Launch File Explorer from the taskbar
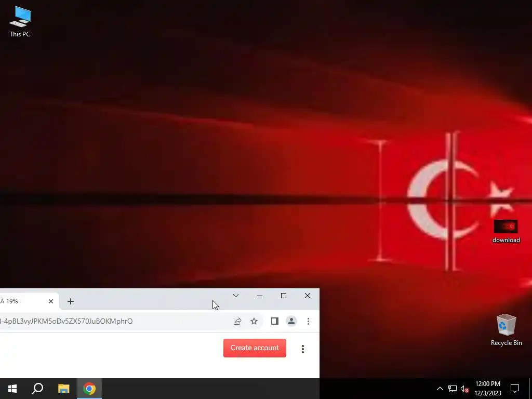Viewport: 532px width, 399px height. (x=63, y=389)
